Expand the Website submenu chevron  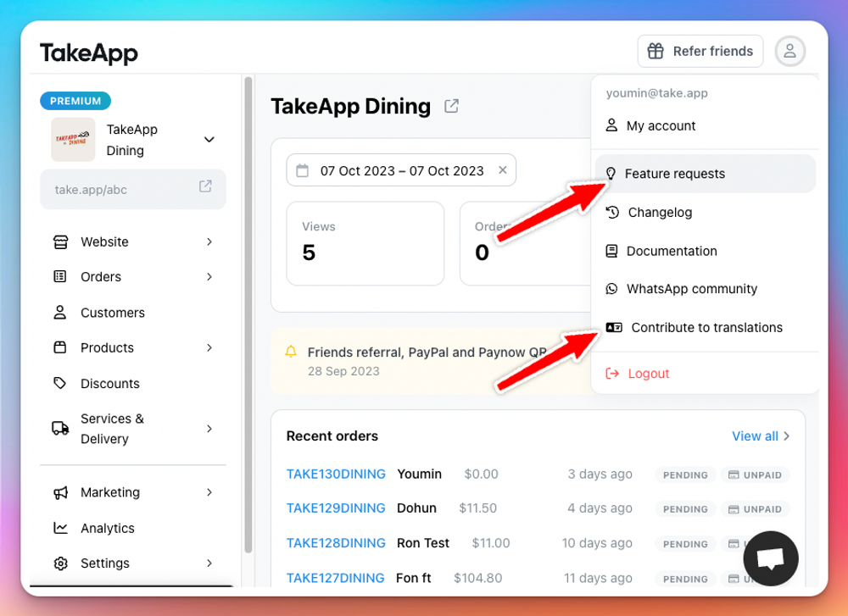[x=209, y=241]
